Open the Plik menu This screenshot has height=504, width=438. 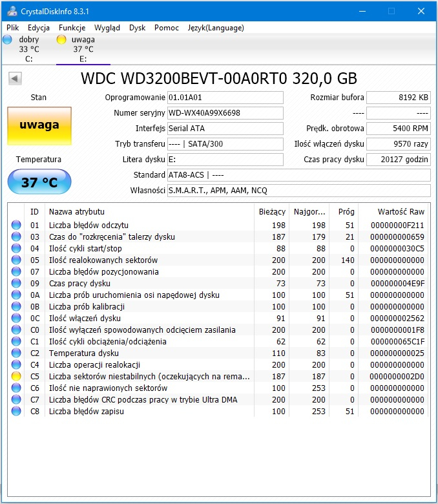tap(12, 28)
